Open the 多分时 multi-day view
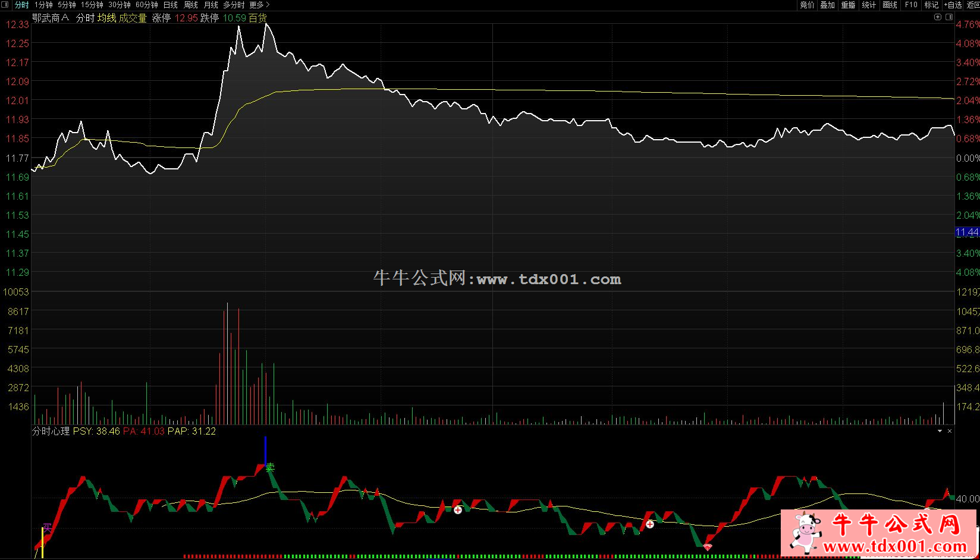The width and height of the screenshot is (980, 560). (x=234, y=5)
